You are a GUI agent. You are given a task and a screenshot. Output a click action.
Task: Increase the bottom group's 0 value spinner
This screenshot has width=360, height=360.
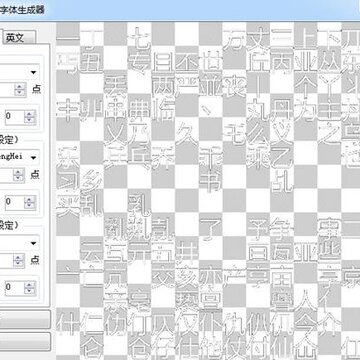click(x=30, y=284)
